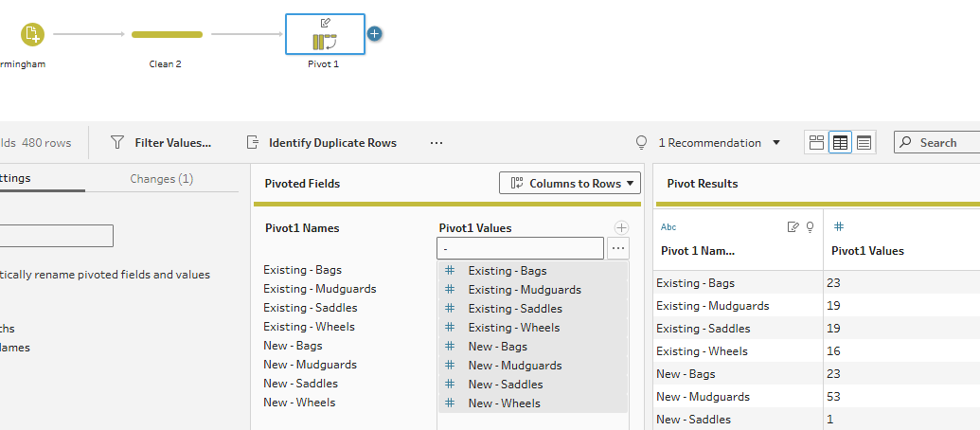
Task: Open the more options menu in the toolbar
Action: [437, 143]
